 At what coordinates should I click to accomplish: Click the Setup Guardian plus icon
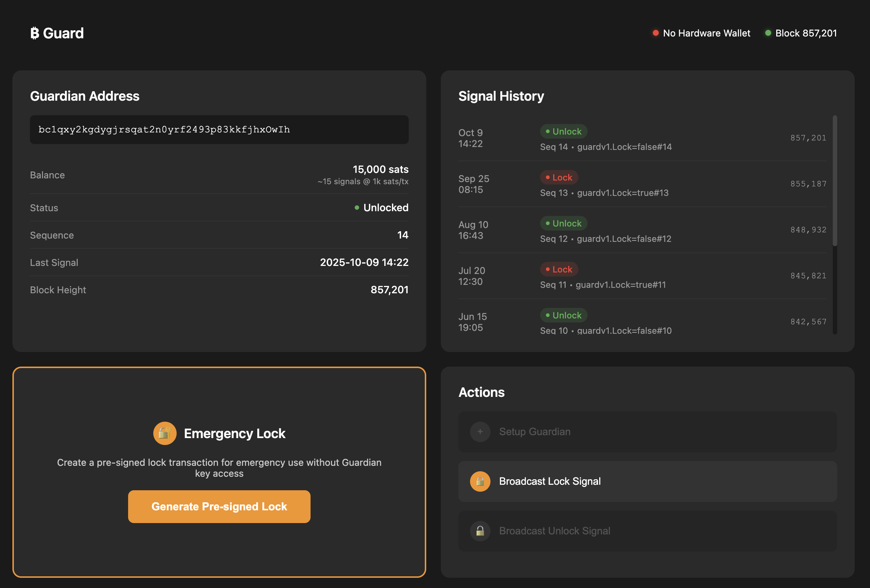click(480, 432)
